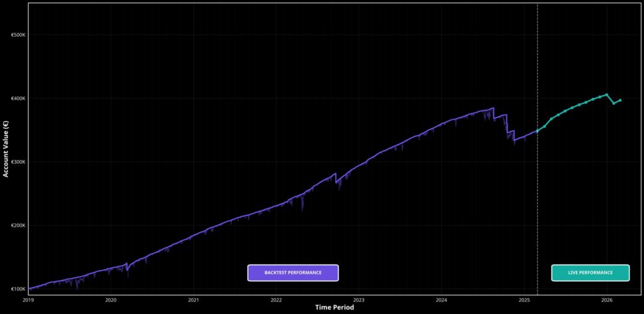Viewport: 644px width, 314px height.
Task: Select the 2025 x-axis tick label
Action: 525,300
